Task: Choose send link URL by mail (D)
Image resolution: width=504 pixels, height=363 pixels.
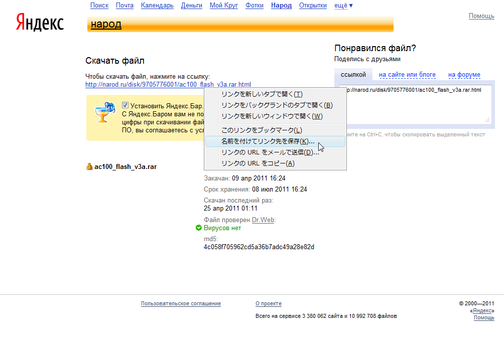Action: point(275,152)
